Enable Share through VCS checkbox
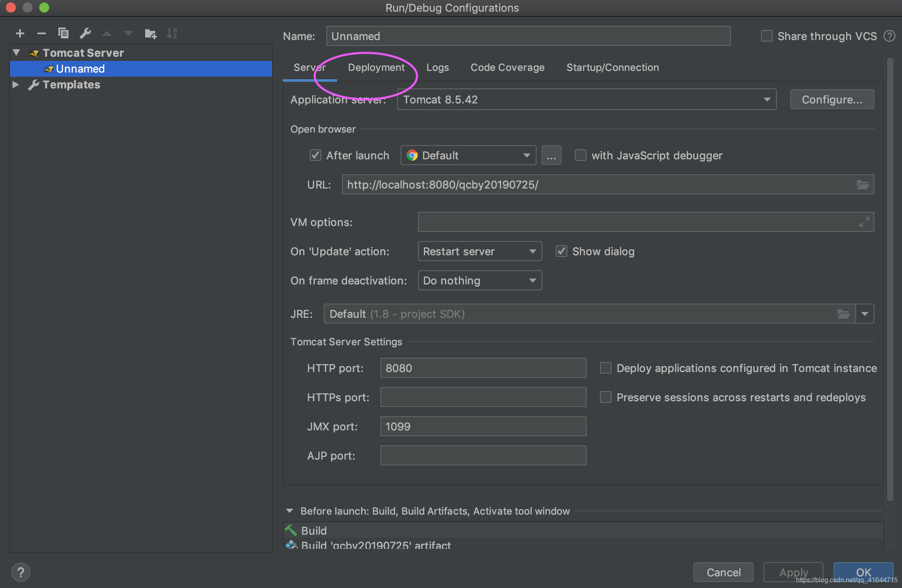902x588 pixels. (767, 36)
